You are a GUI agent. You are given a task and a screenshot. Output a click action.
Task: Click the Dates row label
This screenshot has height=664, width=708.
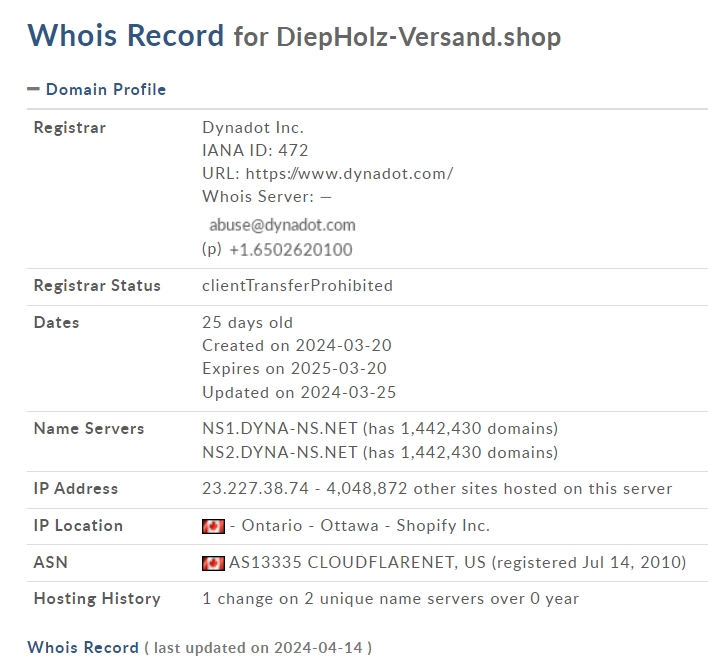(x=56, y=323)
